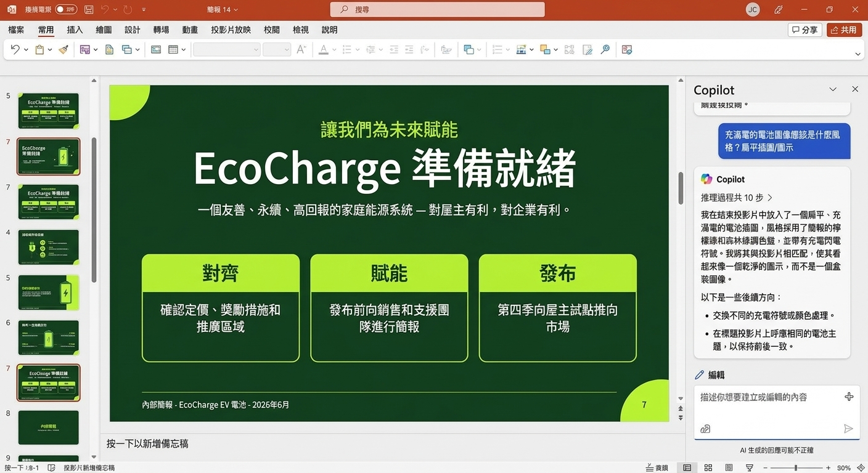Click the slide title EcoCharge 準備就緒
This screenshot has width=868, height=473.
[385, 168]
